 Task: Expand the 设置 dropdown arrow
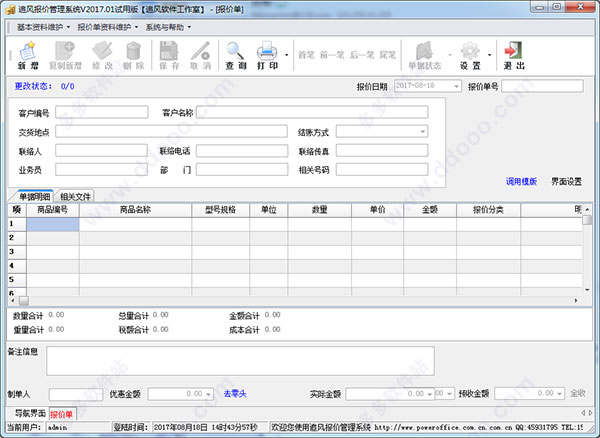[x=489, y=55]
